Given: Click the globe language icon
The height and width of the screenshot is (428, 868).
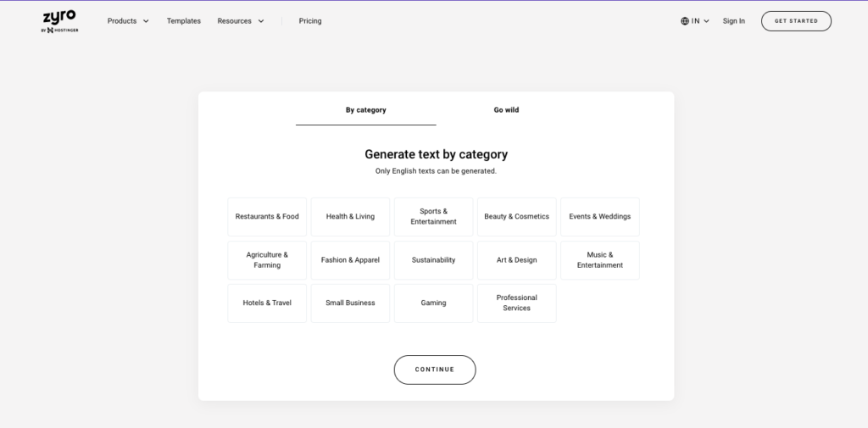Looking at the screenshot, I should click(685, 21).
